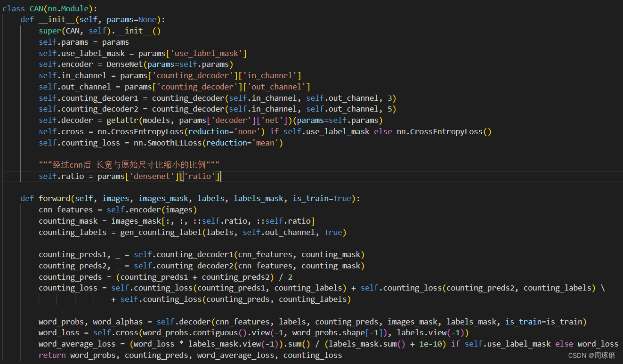The image size is (623, 364).
Task: Click 'def __init__(self, params=None):' definition
Action: click(93, 19)
